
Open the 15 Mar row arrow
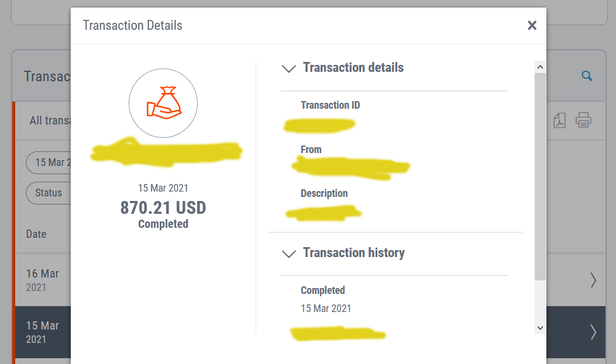click(593, 332)
